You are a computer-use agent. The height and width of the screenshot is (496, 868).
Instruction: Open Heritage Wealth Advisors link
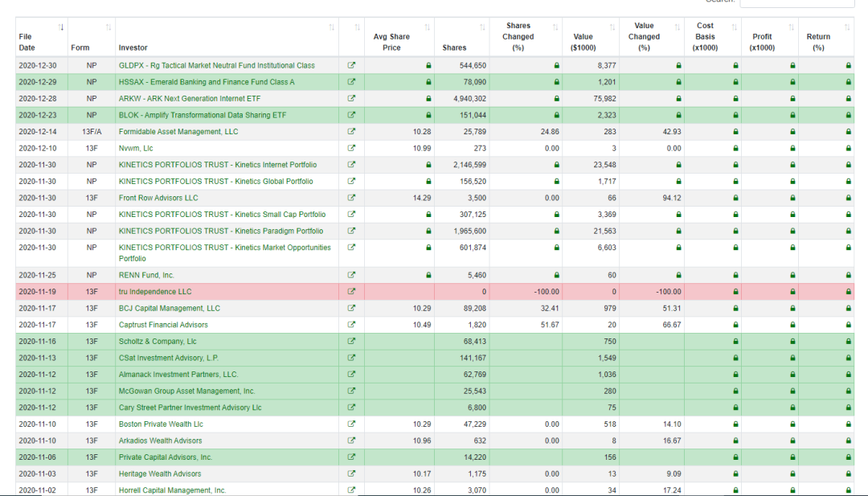[160, 473]
